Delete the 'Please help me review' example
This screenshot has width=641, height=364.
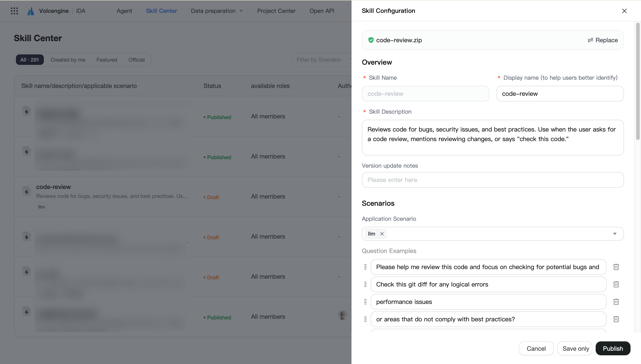click(616, 267)
